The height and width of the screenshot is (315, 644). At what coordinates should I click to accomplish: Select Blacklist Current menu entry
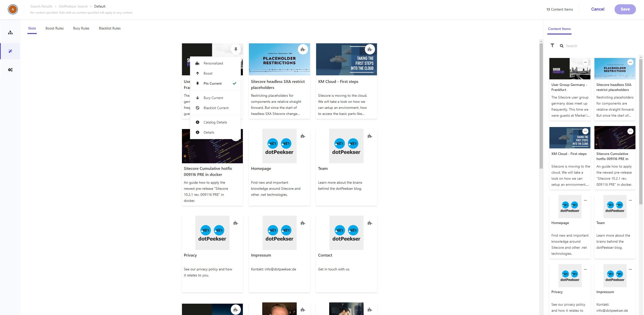click(215, 108)
